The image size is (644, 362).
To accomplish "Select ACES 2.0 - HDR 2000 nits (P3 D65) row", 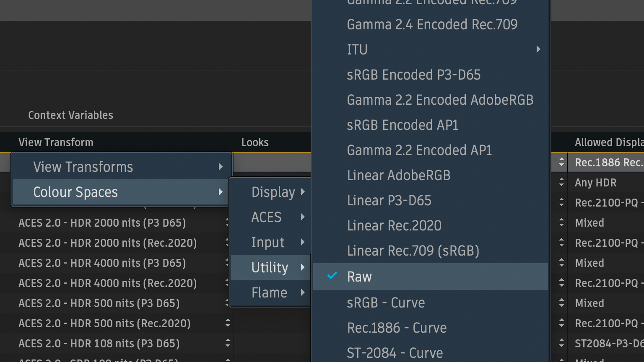I will coord(102,223).
